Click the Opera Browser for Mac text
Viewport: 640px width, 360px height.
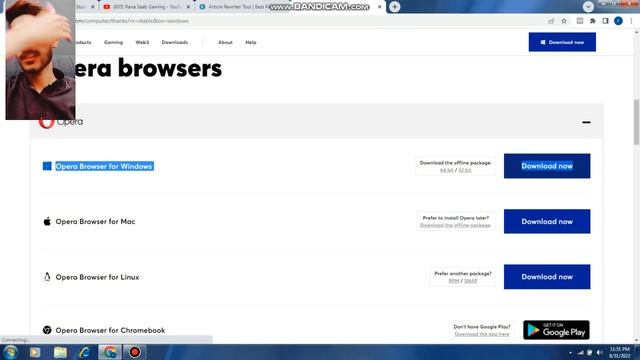click(x=95, y=222)
